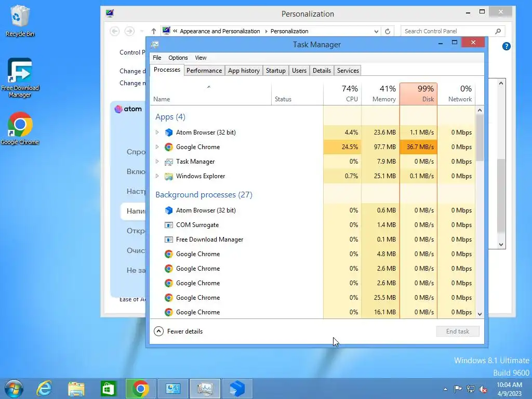The width and height of the screenshot is (532, 399).
Task: Switch to the Services tab
Action: coord(348,71)
